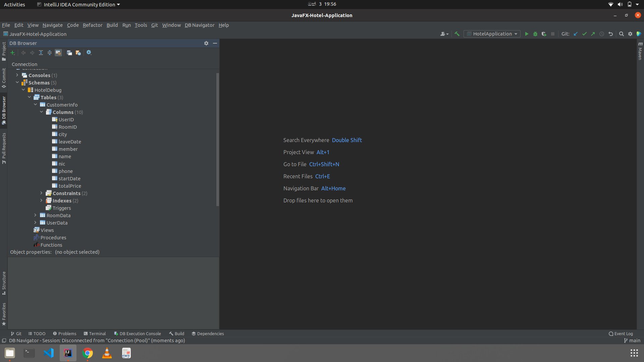Open Git update project (pull) action
This screenshot has width=644, height=362.
pos(576,34)
